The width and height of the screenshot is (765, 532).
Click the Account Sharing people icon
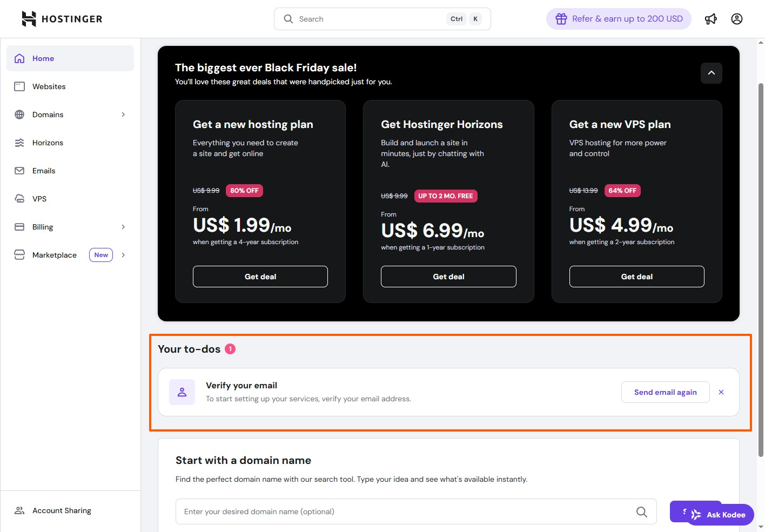tap(19, 510)
